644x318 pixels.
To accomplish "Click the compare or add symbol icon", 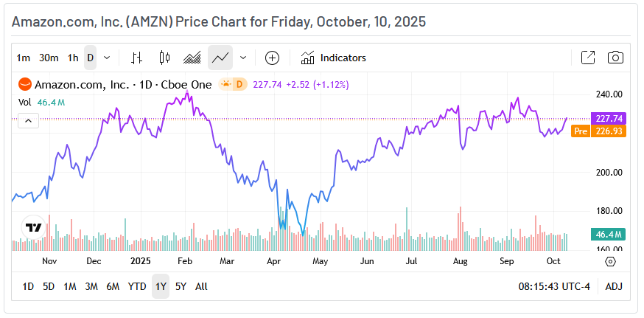I will [272, 58].
